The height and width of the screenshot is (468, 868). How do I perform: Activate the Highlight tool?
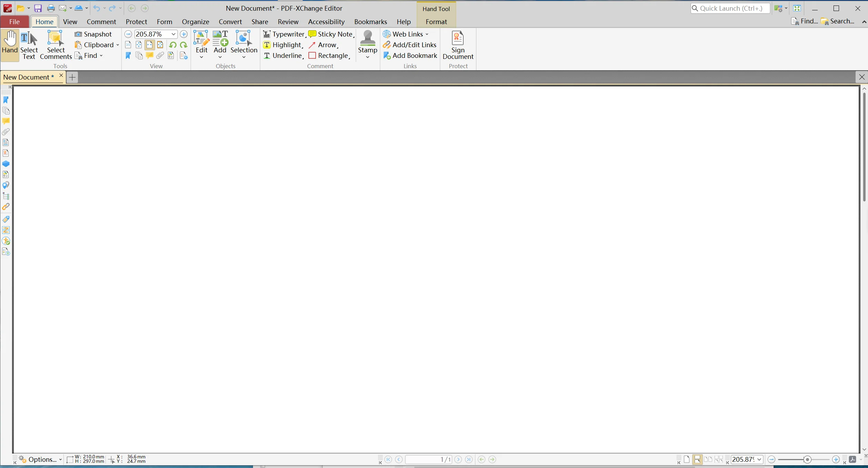(x=283, y=45)
